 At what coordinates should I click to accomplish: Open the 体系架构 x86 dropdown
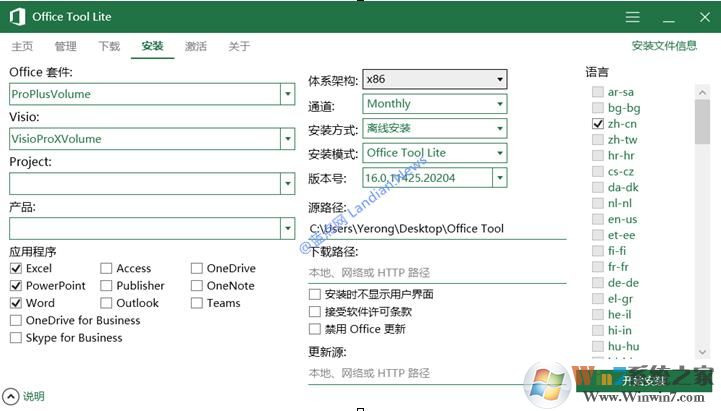pos(499,79)
